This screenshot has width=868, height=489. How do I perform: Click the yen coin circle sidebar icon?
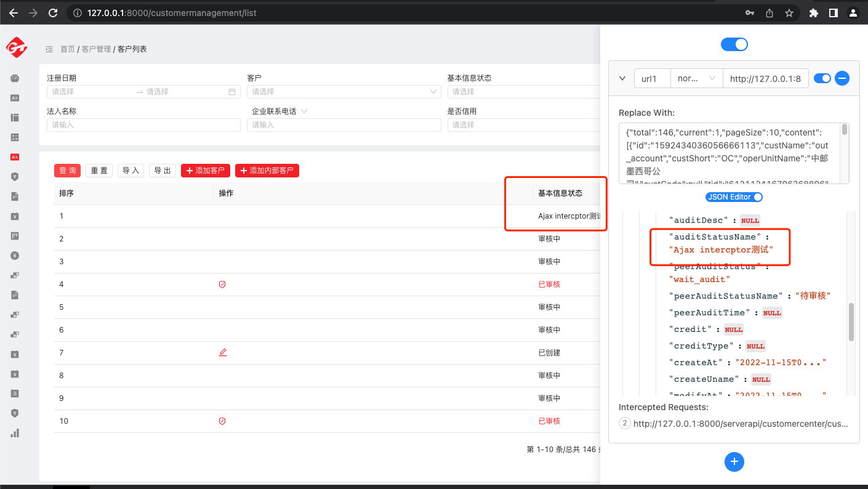[15, 256]
